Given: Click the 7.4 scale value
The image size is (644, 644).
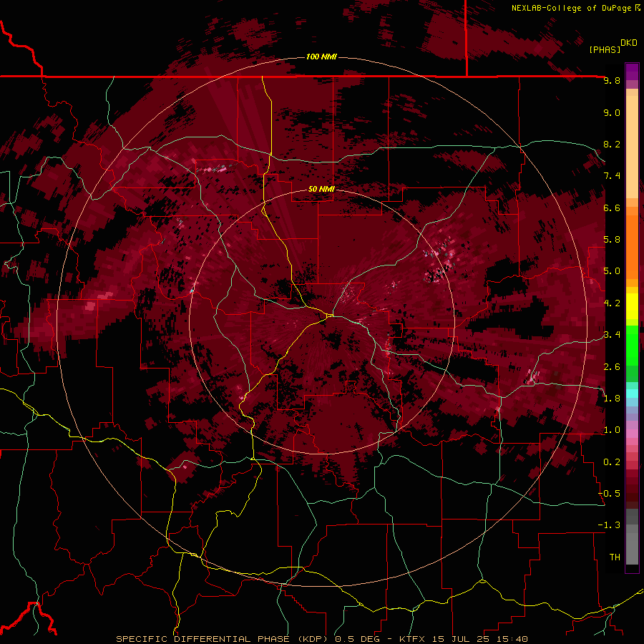Looking at the screenshot, I should click(x=612, y=176).
